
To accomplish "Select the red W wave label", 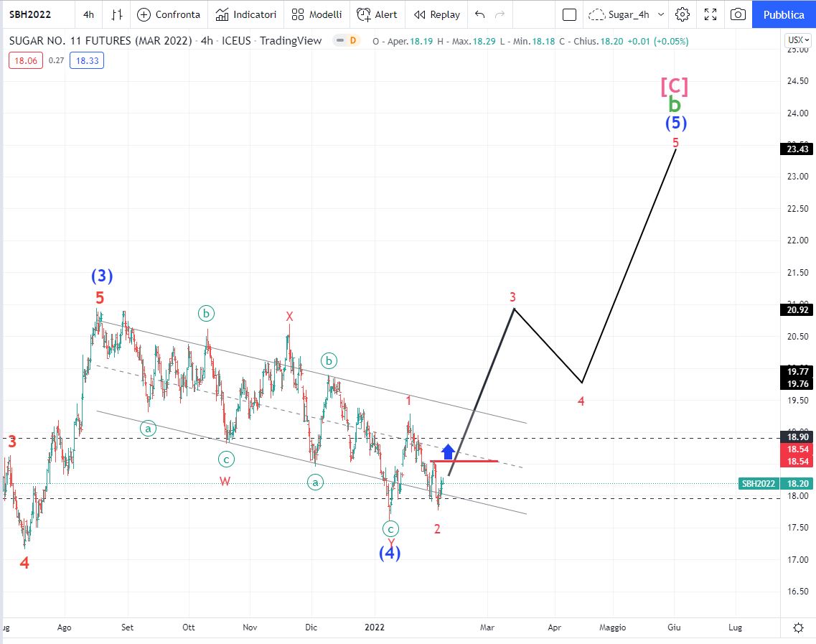I will point(225,481).
